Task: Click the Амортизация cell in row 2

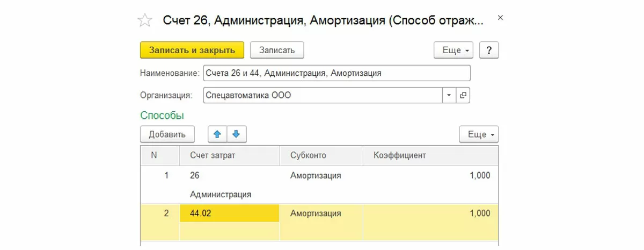Action: coord(316,213)
